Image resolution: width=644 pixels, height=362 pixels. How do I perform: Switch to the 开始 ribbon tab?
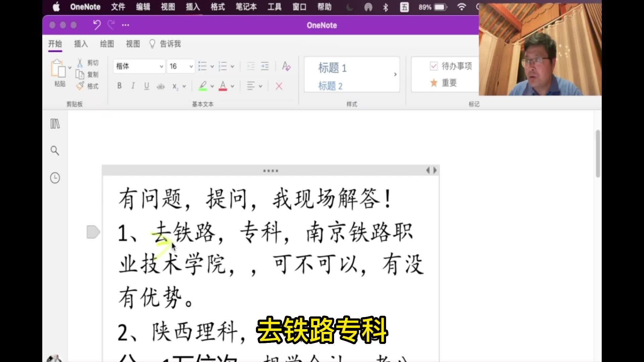(x=55, y=44)
